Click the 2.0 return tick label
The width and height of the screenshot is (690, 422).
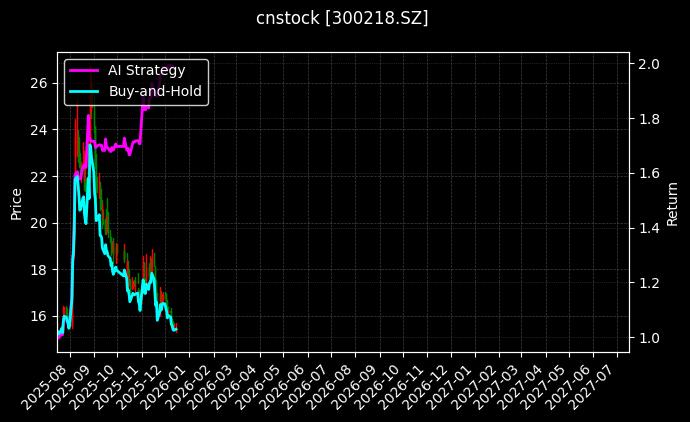click(x=649, y=64)
